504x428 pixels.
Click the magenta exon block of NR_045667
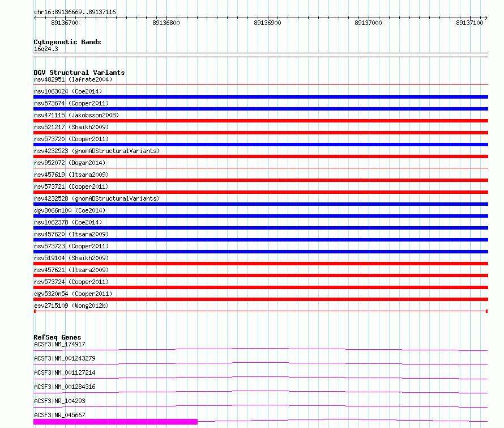[116, 422]
